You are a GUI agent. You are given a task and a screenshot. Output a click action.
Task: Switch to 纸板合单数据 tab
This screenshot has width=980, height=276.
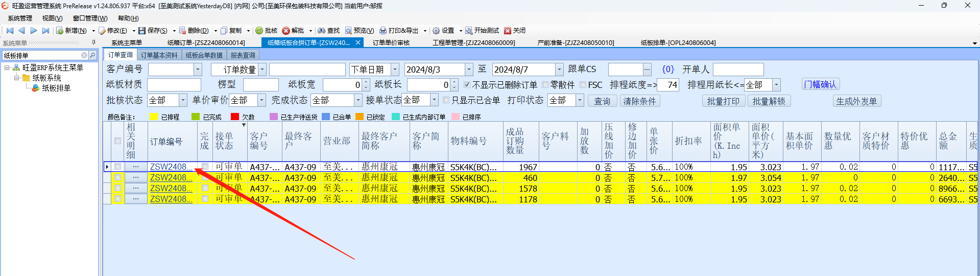coord(204,55)
